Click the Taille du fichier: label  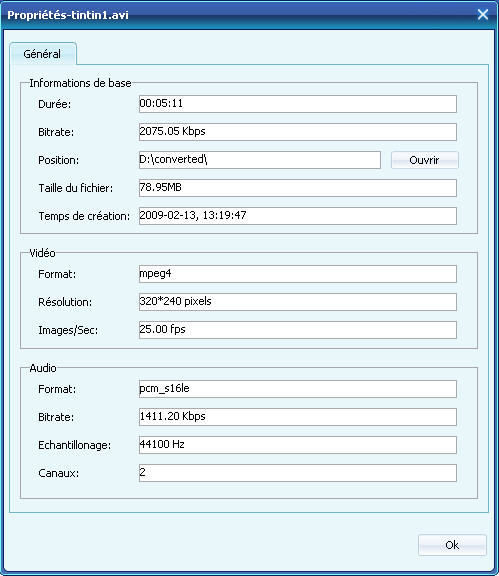(76, 188)
